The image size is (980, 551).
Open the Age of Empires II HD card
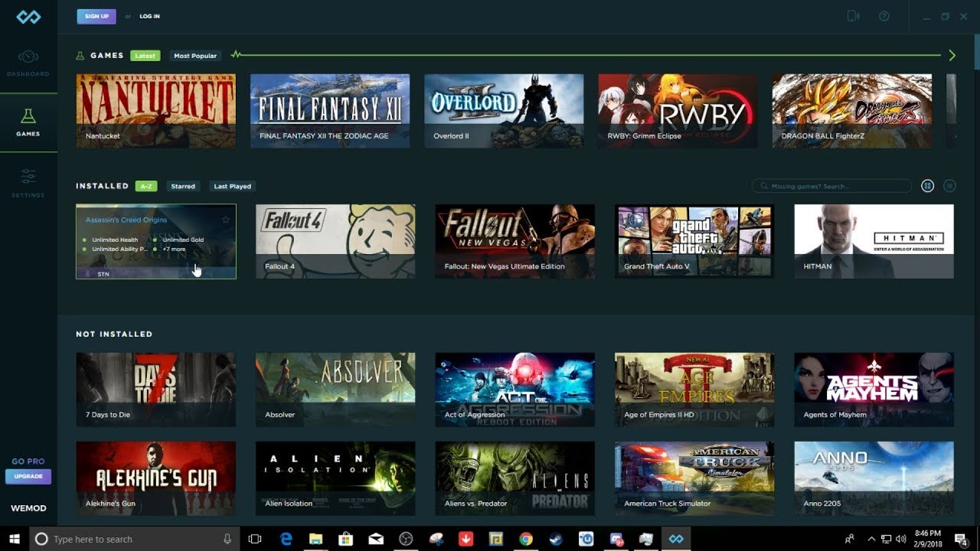click(x=694, y=390)
